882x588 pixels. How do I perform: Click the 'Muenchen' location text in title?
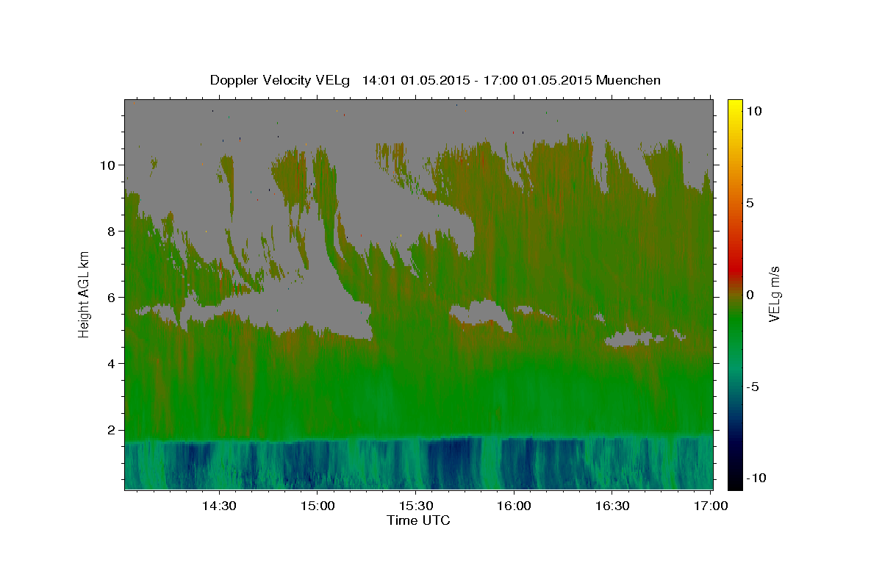tap(628, 80)
